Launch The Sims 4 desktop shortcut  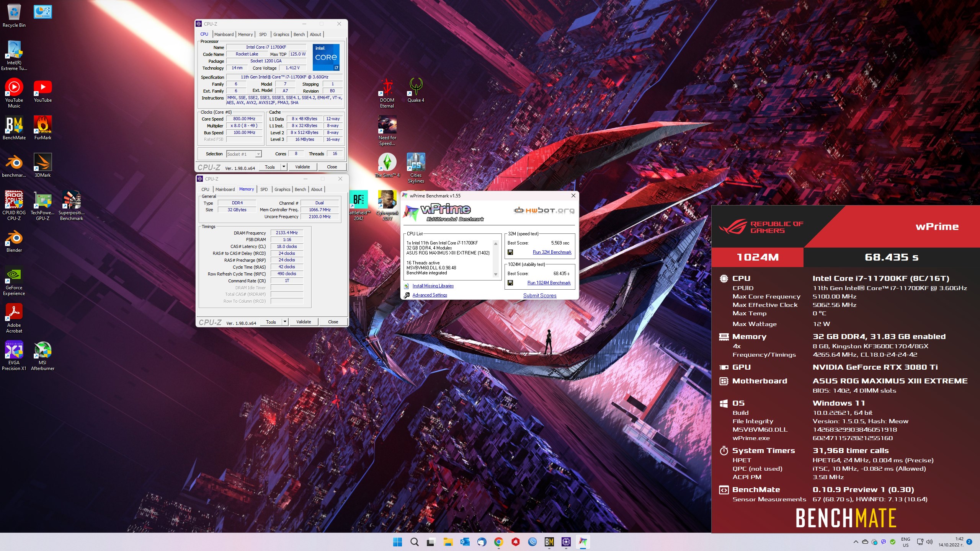pyautogui.click(x=387, y=165)
